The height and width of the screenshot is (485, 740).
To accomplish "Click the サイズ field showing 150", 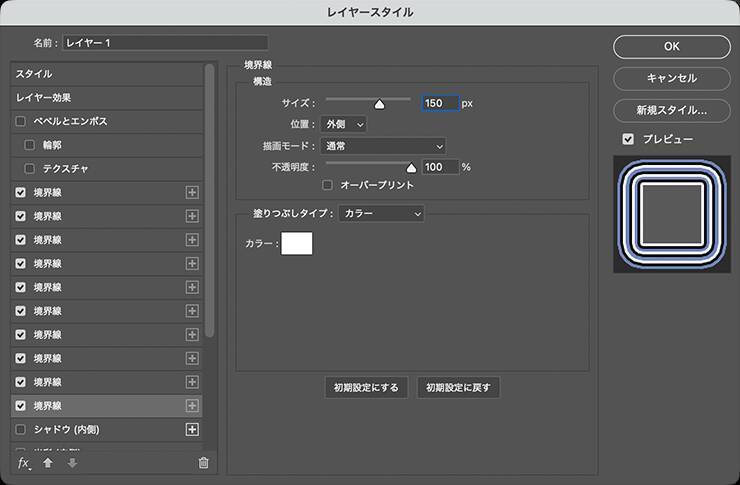I will point(440,103).
